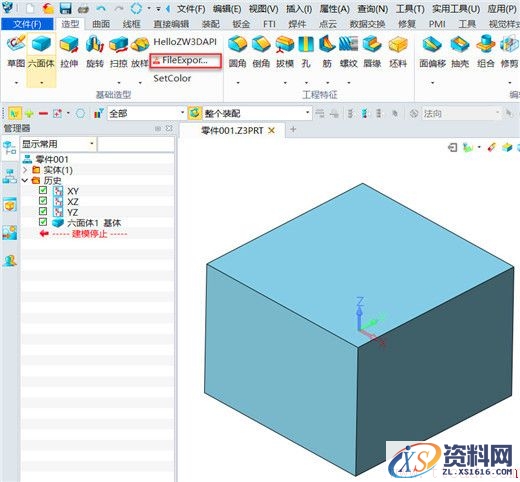The height and width of the screenshot is (482, 520).
Task: Select the 拔模 draft tool
Action: [x=285, y=52]
